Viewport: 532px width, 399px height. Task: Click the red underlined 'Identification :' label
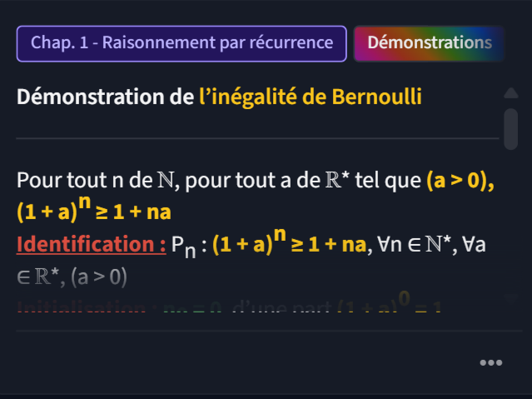click(91, 245)
